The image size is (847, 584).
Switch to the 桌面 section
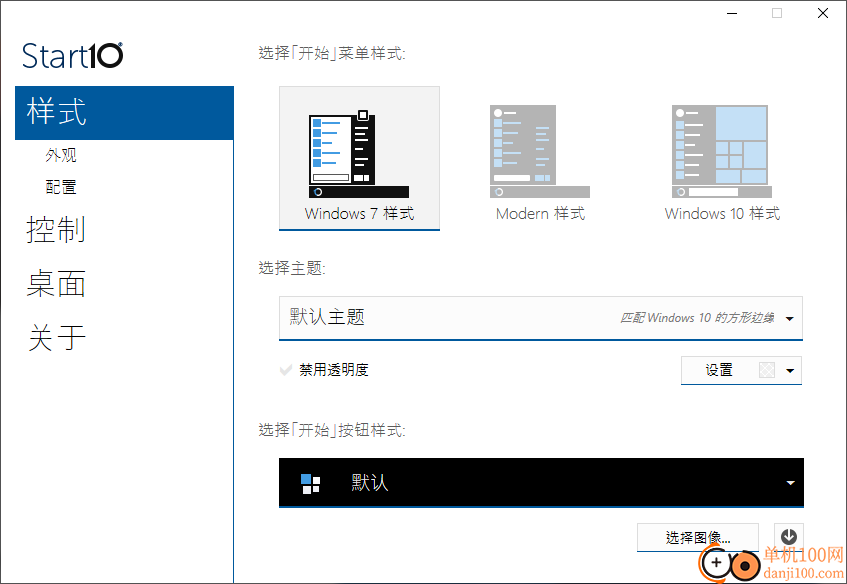56,284
